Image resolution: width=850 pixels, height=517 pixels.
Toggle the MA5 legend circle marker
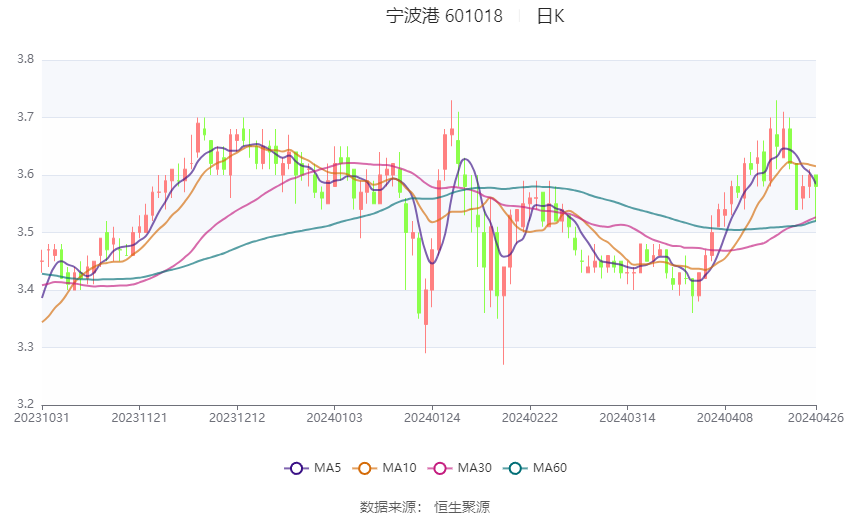click(x=295, y=468)
